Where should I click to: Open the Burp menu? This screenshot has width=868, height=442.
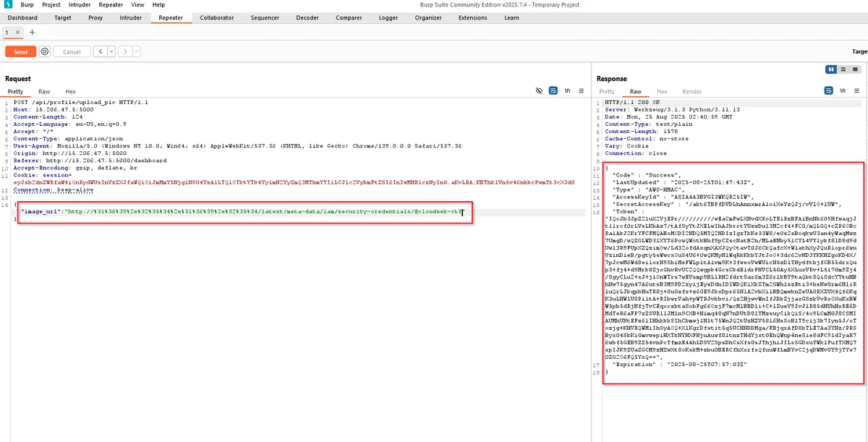[x=26, y=4]
